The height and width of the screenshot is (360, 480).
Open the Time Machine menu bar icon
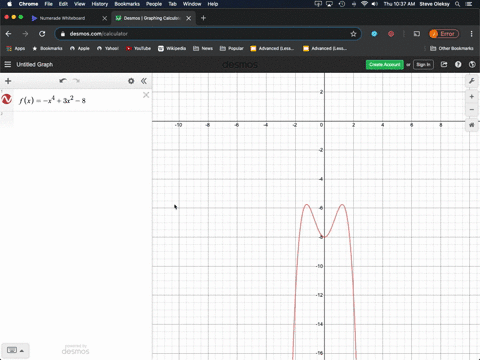click(x=342, y=4)
